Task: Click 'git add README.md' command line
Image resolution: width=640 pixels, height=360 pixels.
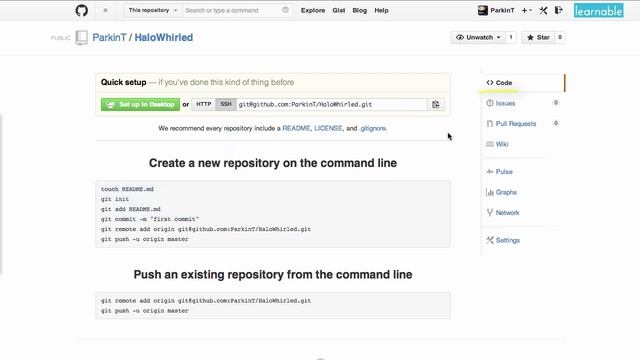Action: [x=131, y=209]
